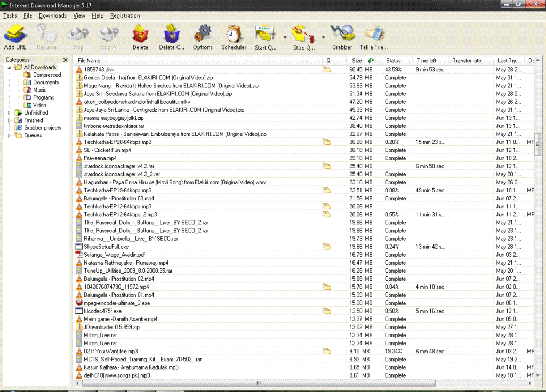This screenshot has height=392, width=546.
Task: Click the icon of mpeg-encoder-ultimate_2.exe
Action: [x=79, y=303]
